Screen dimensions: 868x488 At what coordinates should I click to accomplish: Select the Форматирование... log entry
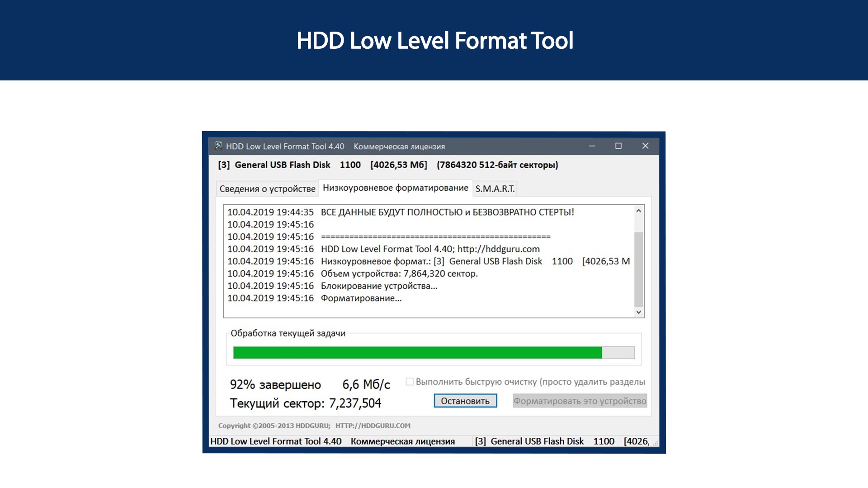point(361,298)
